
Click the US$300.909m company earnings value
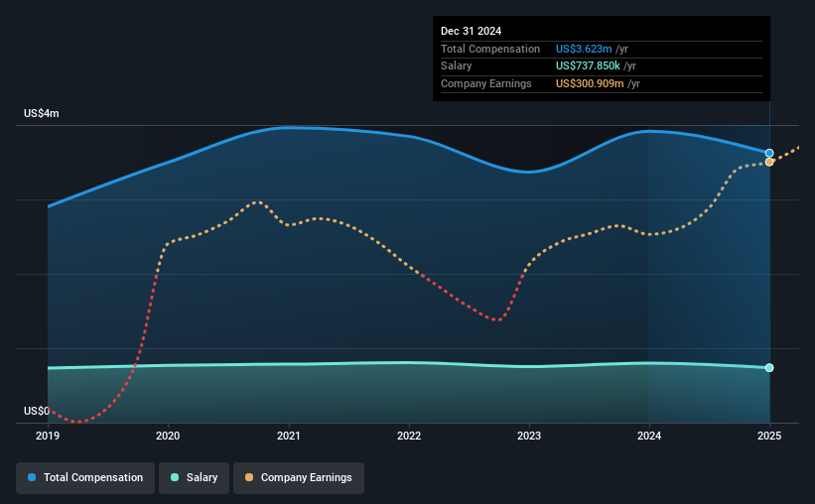[590, 83]
